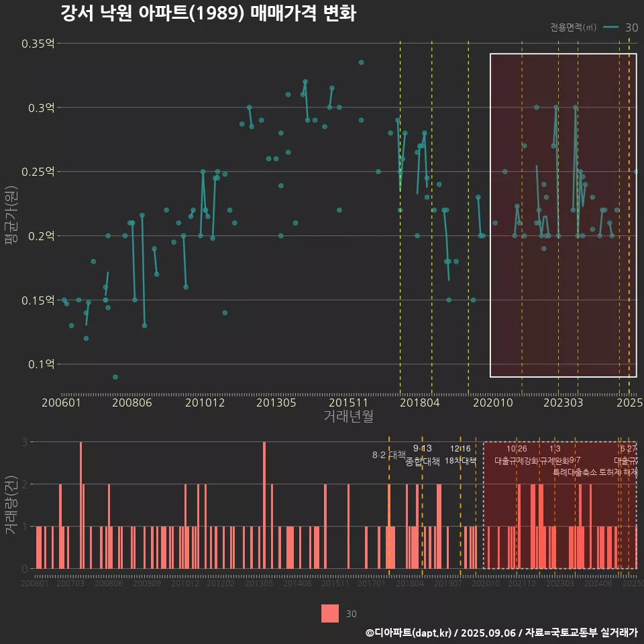Click price chart x-axis label 201305

click(x=276, y=402)
